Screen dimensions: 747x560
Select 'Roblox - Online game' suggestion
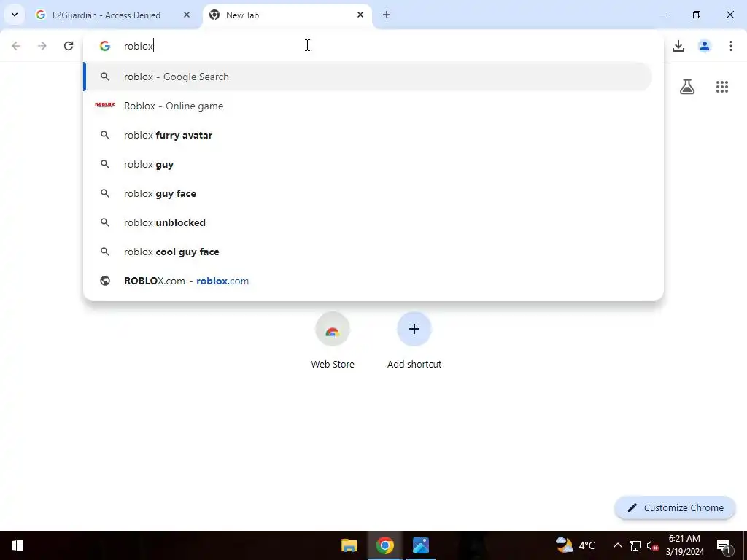coord(368,106)
